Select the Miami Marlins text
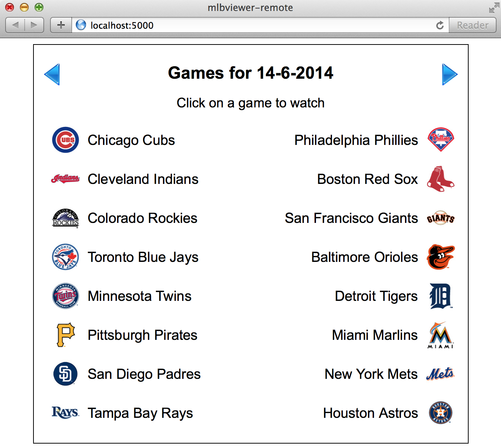Image resolution: width=501 pixels, height=448 pixels. click(375, 335)
